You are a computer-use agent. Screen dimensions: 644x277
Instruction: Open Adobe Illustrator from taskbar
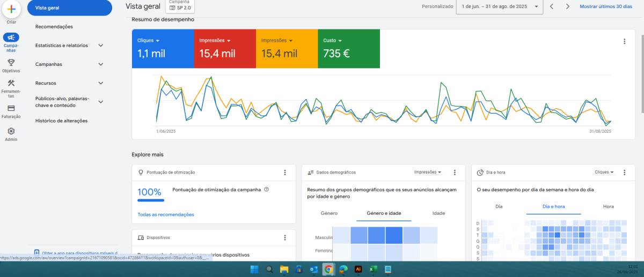tap(358, 269)
